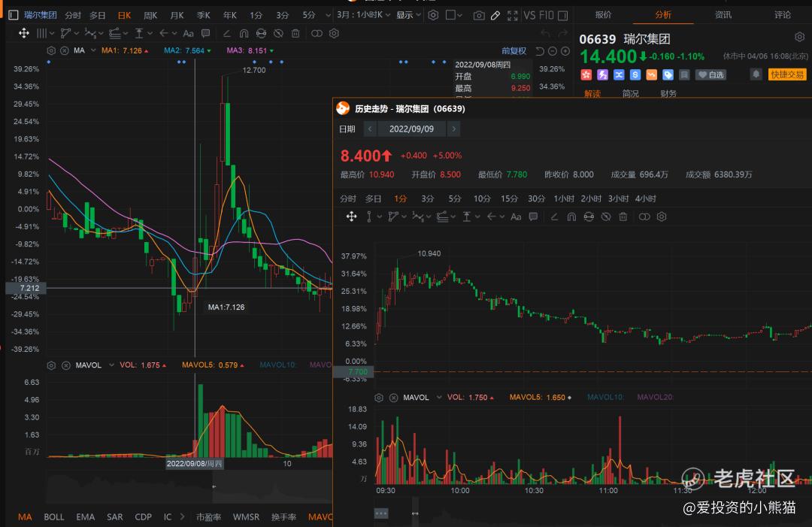Toggle price alert bell icon
812x527 pixels.
(x=756, y=74)
